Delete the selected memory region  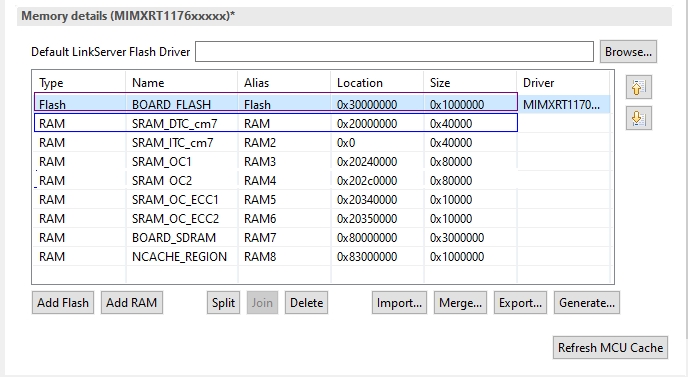(306, 303)
